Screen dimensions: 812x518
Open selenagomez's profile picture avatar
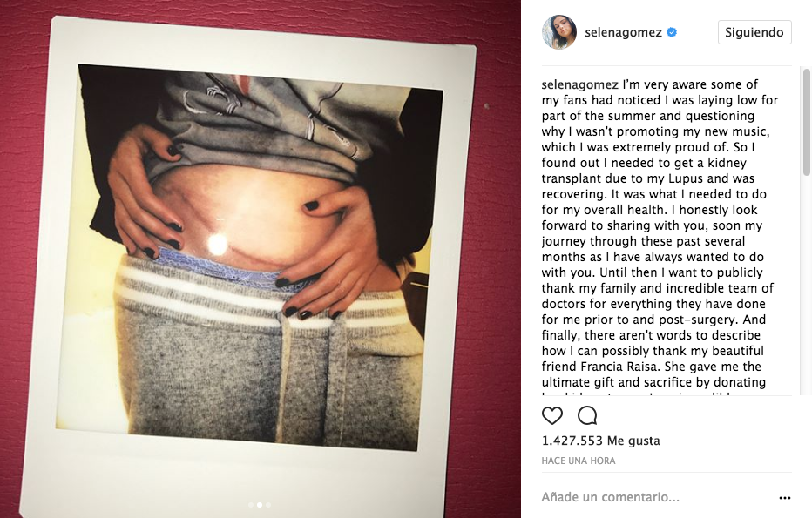(x=559, y=32)
